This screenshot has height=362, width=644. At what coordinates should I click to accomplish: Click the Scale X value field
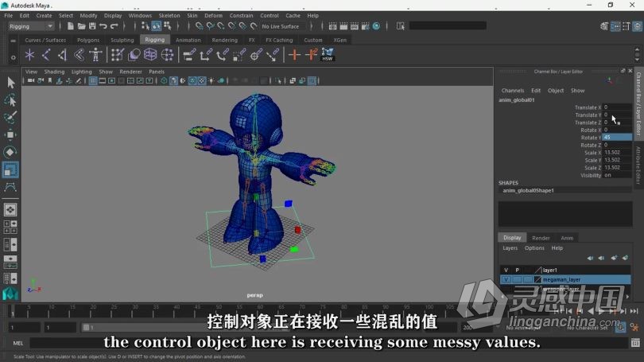[616, 153]
